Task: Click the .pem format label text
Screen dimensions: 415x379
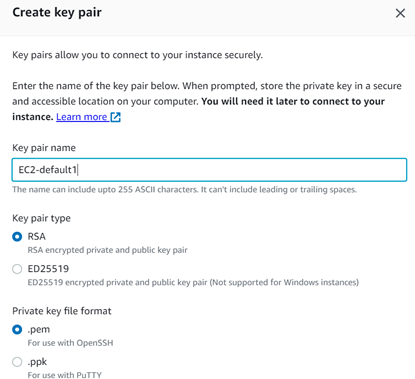Action: coord(39,329)
